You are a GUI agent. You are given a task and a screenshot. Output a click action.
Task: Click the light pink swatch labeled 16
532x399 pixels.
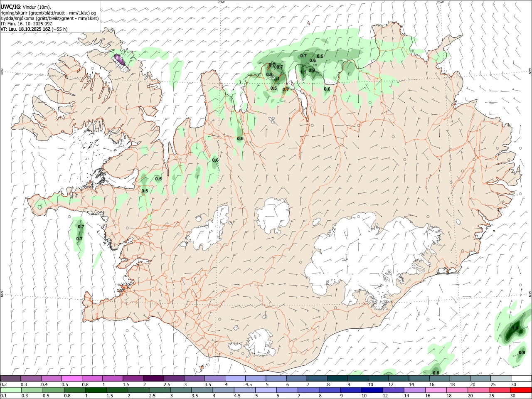(x=436, y=390)
